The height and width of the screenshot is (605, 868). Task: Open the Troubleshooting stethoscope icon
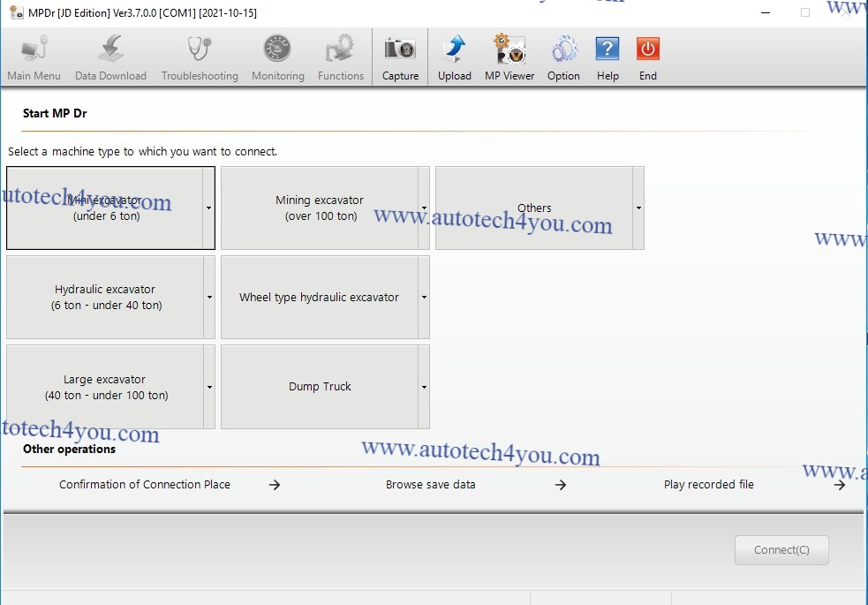pyautogui.click(x=200, y=49)
